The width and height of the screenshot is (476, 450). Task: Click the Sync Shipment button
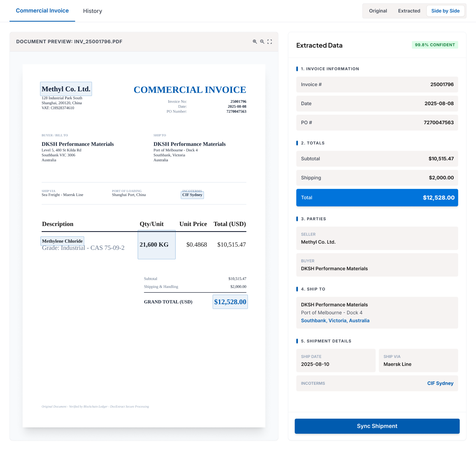[377, 426]
